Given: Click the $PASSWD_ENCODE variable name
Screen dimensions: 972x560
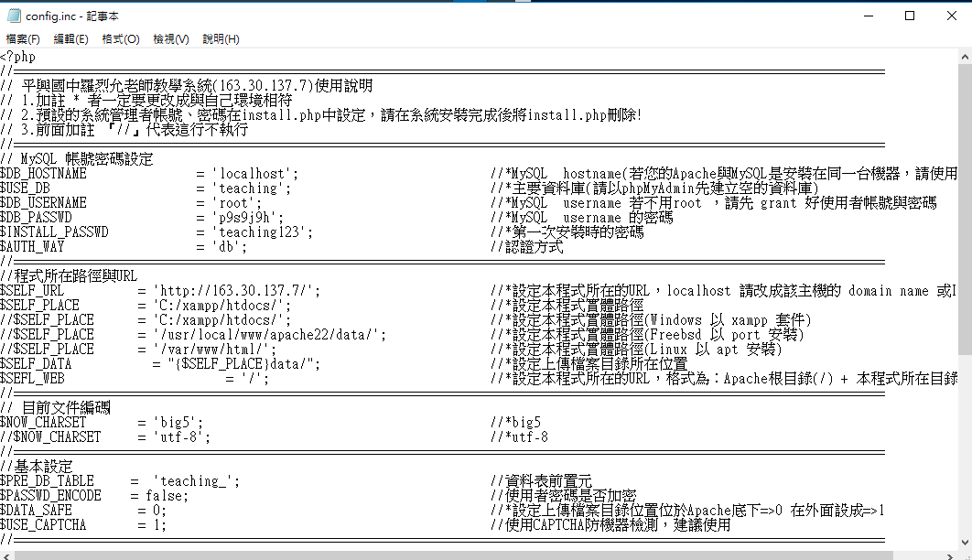Looking at the screenshot, I should click(51, 496).
